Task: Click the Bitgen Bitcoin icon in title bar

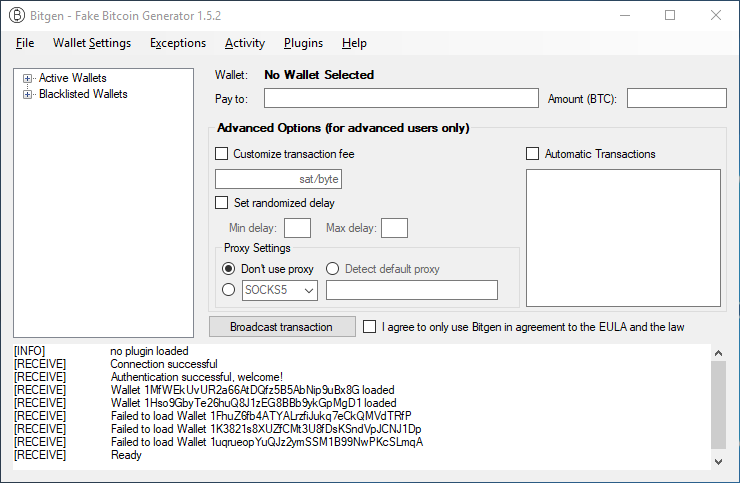Action: point(17,15)
